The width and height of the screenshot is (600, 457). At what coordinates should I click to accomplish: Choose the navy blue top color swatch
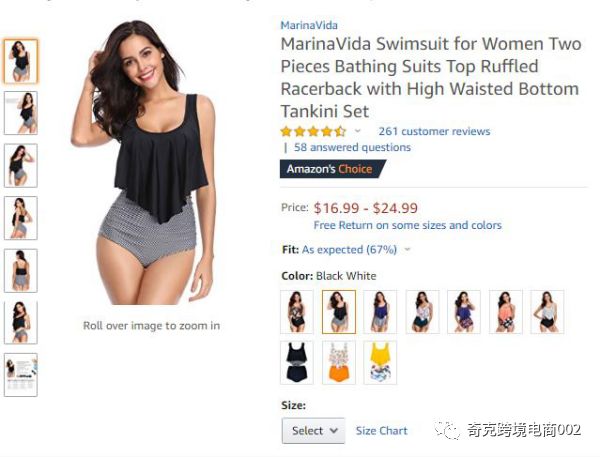click(380, 312)
